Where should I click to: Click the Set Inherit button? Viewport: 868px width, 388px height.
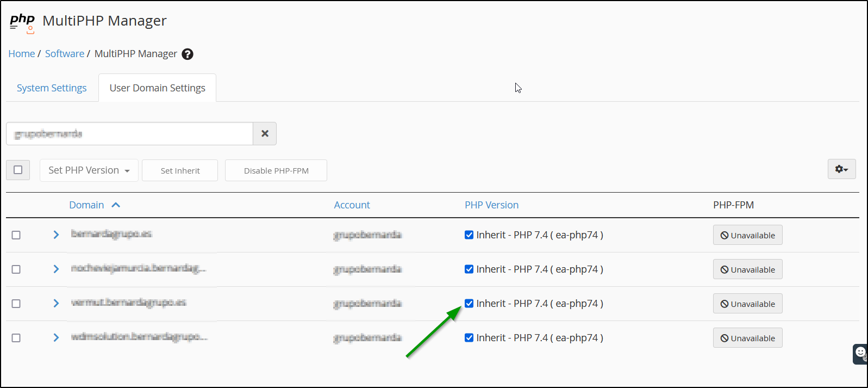(x=180, y=171)
